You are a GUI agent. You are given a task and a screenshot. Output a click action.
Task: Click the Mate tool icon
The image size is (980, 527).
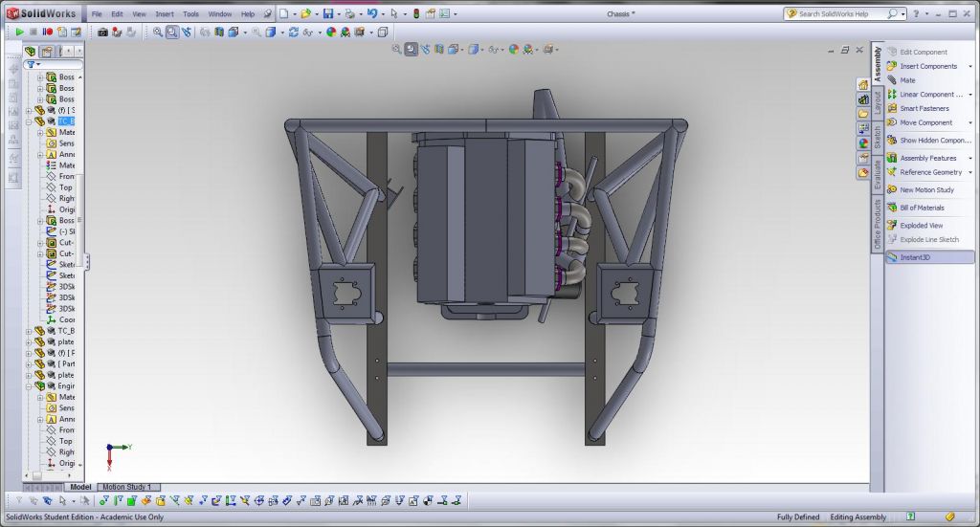pos(892,80)
